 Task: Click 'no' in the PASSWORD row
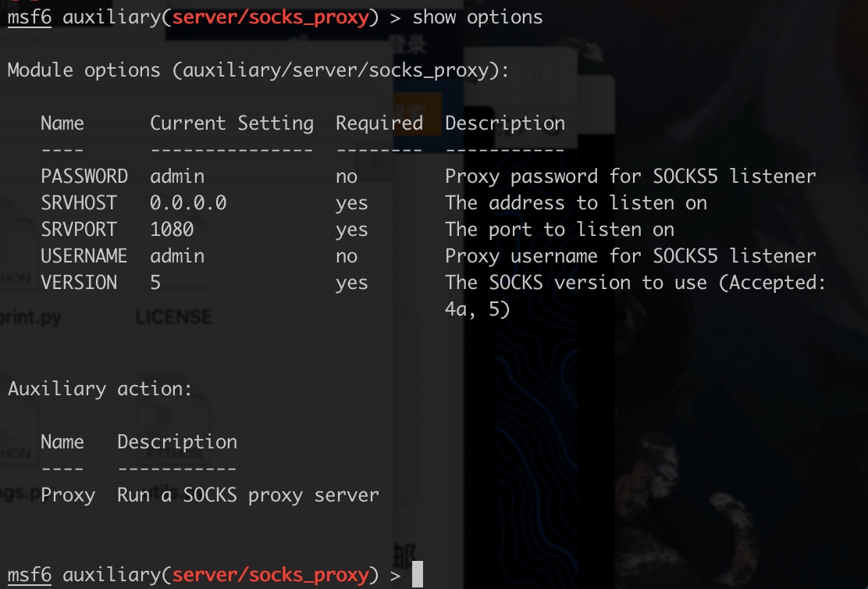[347, 177]
